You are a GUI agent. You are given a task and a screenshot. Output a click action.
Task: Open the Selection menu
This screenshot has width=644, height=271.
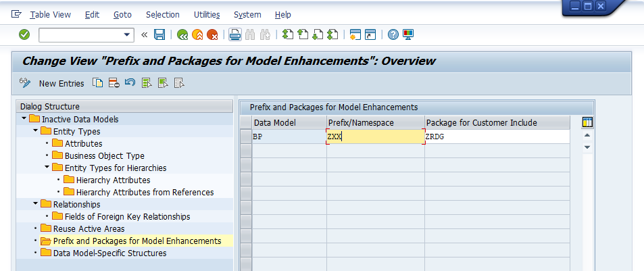click(163, 15)
